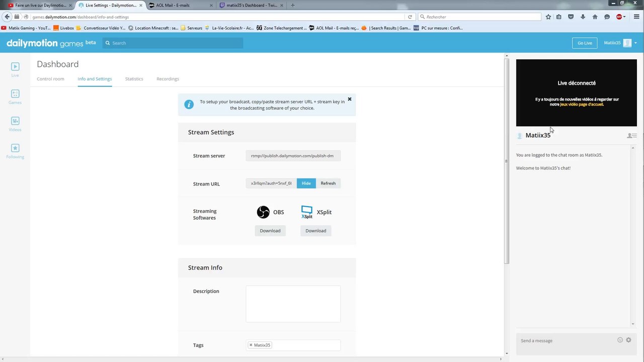
Task: Open the Following section in the sidebar
Action: coord(15,151)
